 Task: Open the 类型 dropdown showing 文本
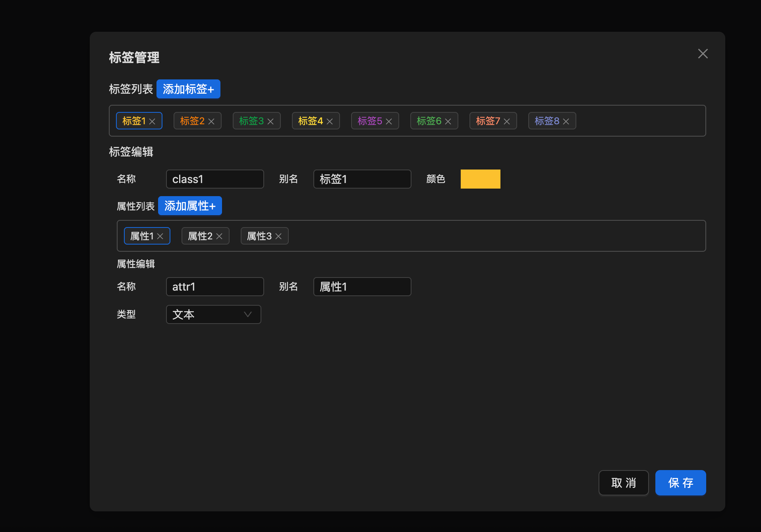pyautogui.click(x=213, y=314)
